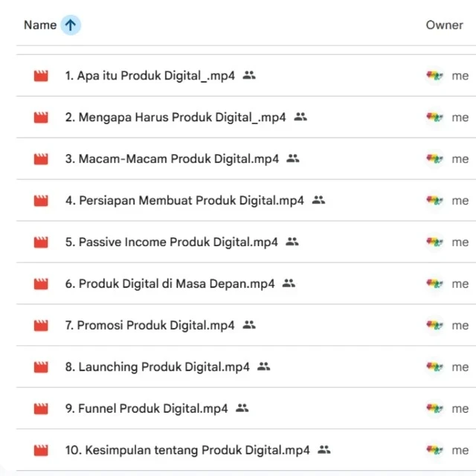Select 3. Macam-Macam Produk Digital.mp4 file

tap(172, 158)
